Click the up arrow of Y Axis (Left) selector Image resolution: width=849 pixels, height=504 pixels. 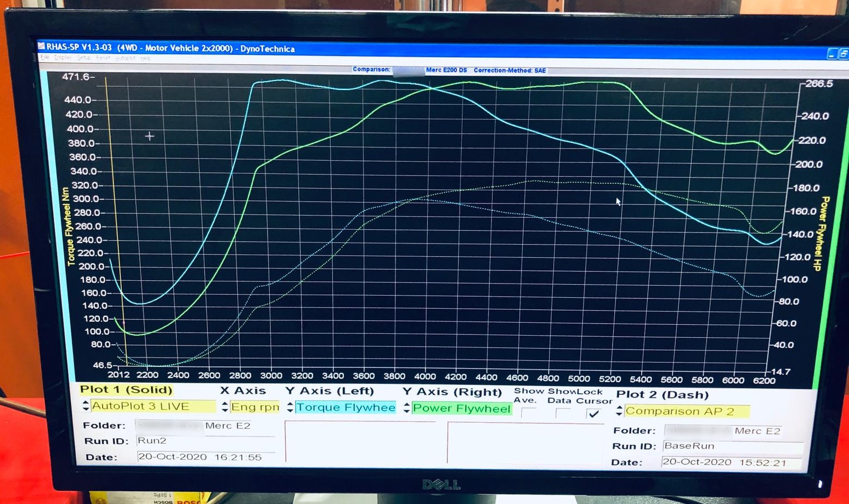pos(290,404)
